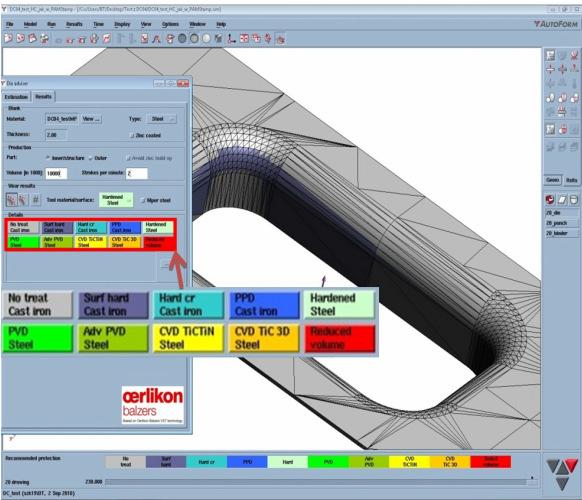582x500 pixels.
Task: Open Tool material/surface Hardened Steel dropdown
Action: point(116,200)
